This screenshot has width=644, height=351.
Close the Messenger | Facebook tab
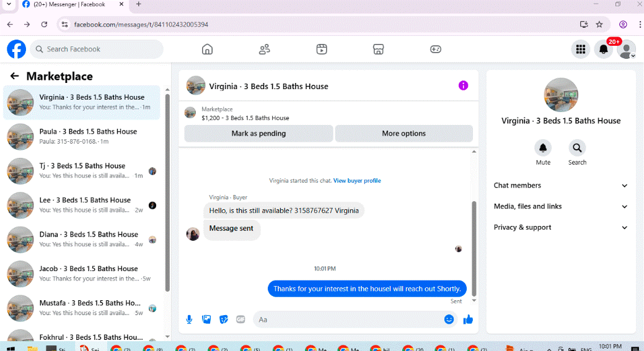pos(121,4)
